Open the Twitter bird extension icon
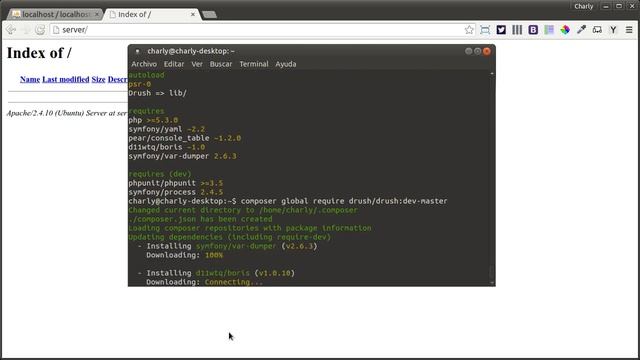The height and width of the screenshot is (360, 640). point(501,30)
